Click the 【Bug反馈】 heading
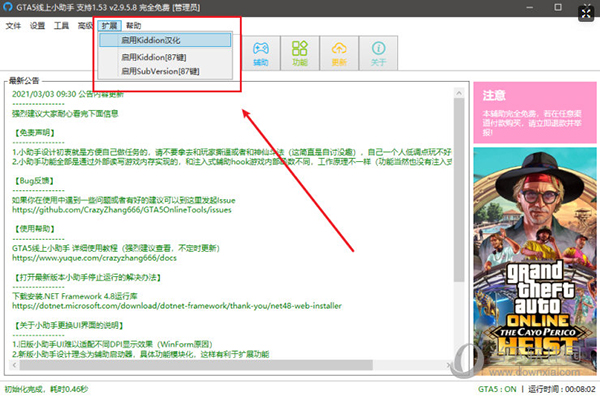Image resolution: width=600 pixels, height=396 pixels. click(34, 181)
